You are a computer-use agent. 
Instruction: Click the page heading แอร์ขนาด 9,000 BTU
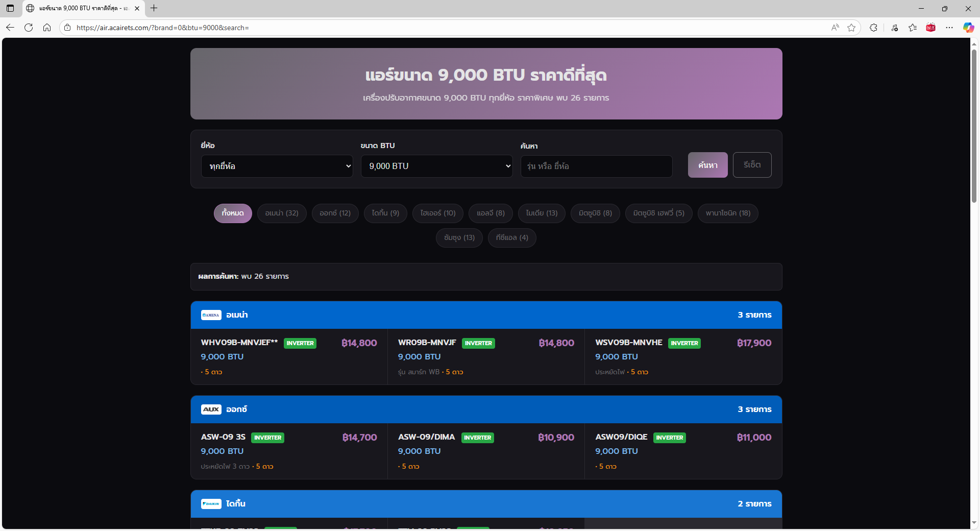(486, 76)
